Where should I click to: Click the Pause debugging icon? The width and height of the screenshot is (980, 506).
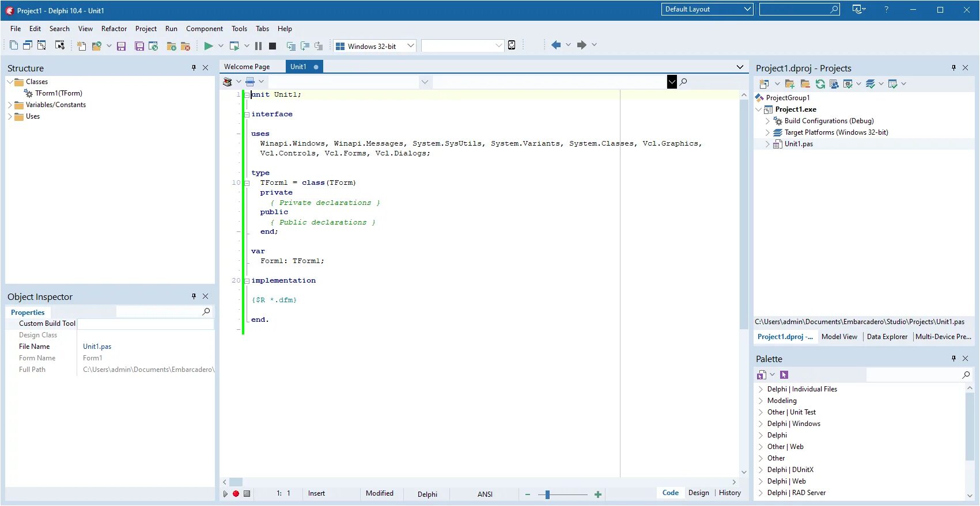point(258,45)
